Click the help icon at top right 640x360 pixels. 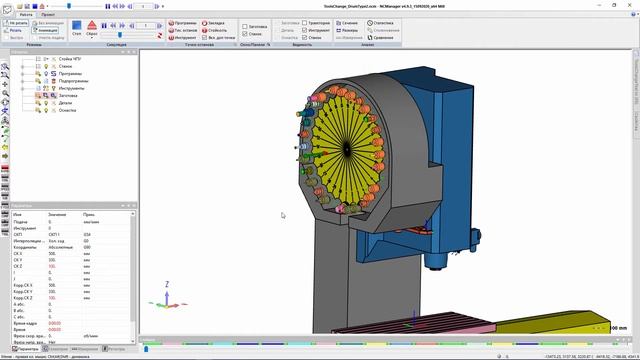click(633, 14)
